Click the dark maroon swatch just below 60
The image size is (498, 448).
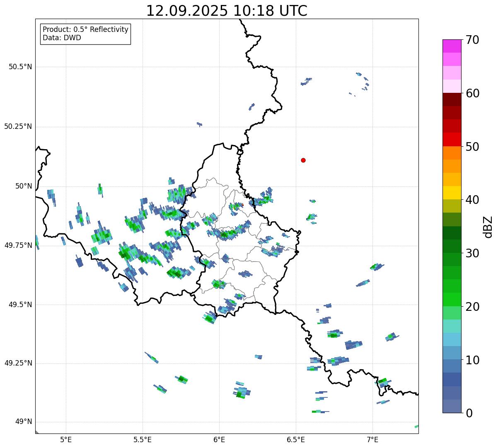point(452,99)
